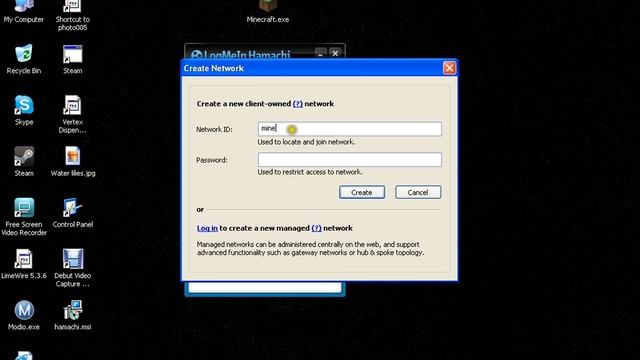Select the Vertex Dispen... file icon
The width and height of the screenshot is (640, 360).
click(73, 105)
